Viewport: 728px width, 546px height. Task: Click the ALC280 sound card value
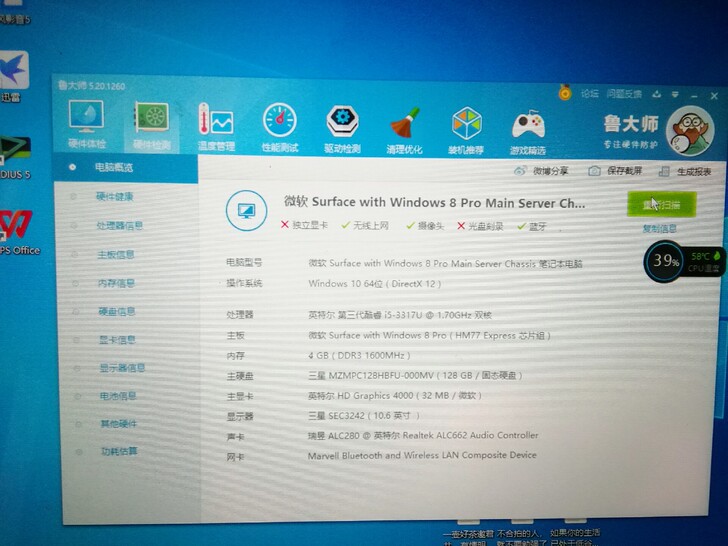pyautogui.click(x=423, y=436)
